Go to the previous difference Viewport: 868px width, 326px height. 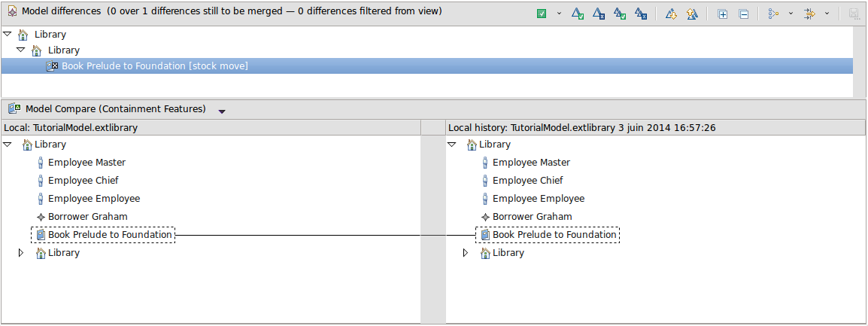point(692,14)
